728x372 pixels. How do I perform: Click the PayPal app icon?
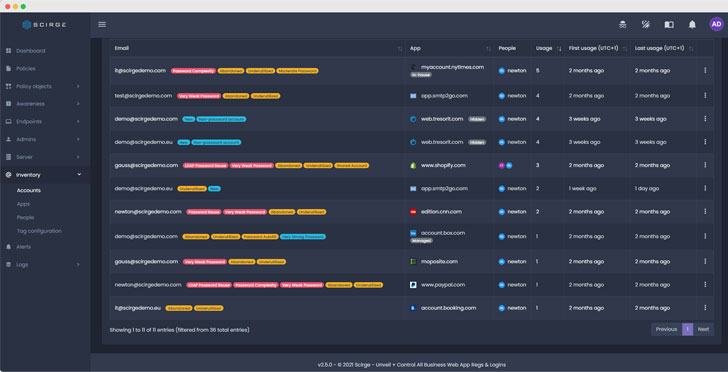[x=413, y=285]
